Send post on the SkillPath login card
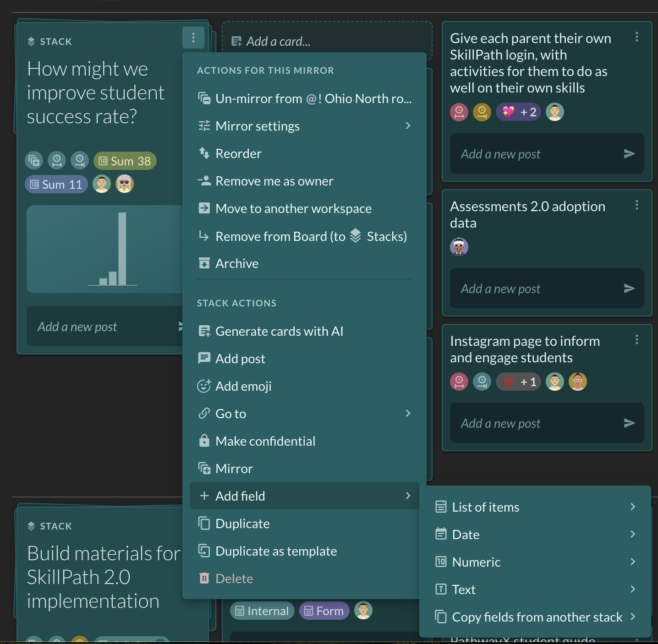Viewport: 658px width, 644px height. 629,154
